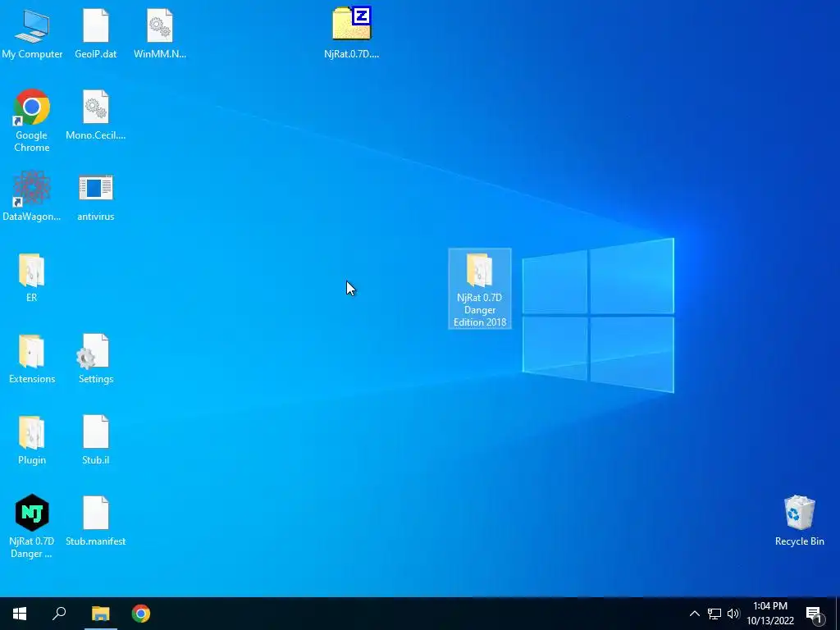The image size is (840, 630).
Task: Select the WinMM.N... file on desktop
Action: click(x=160, y=33)
